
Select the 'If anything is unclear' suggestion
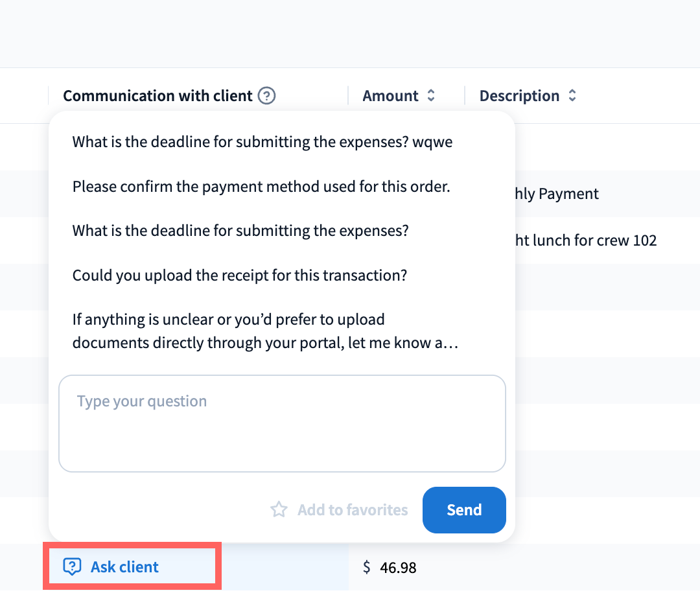[265, 331]
